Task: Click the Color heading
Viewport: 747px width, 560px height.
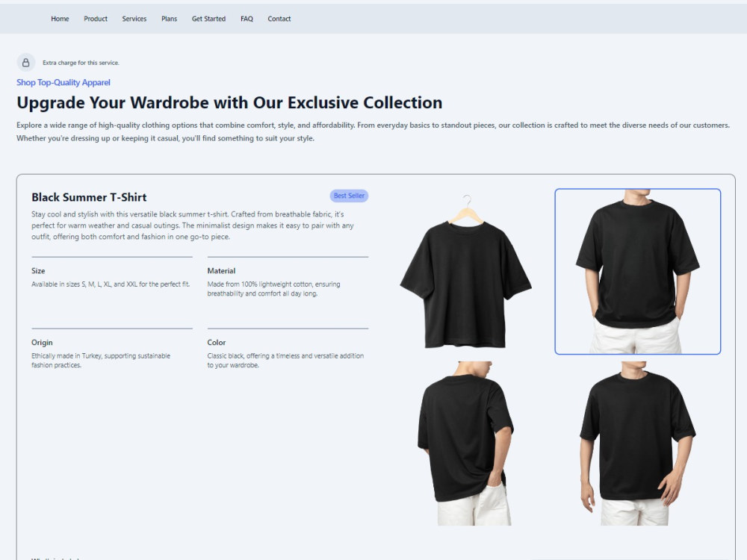Action: 217,343
